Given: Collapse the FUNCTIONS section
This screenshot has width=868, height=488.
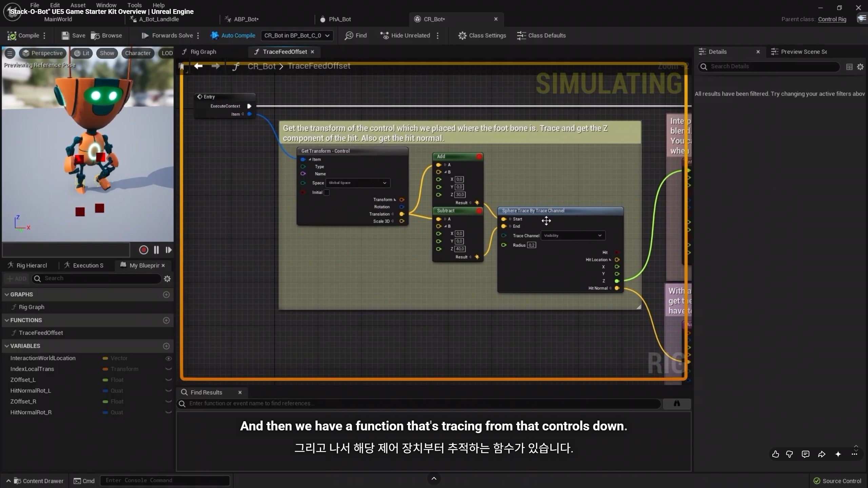Looking at the screenshot, I should point(7,320).
